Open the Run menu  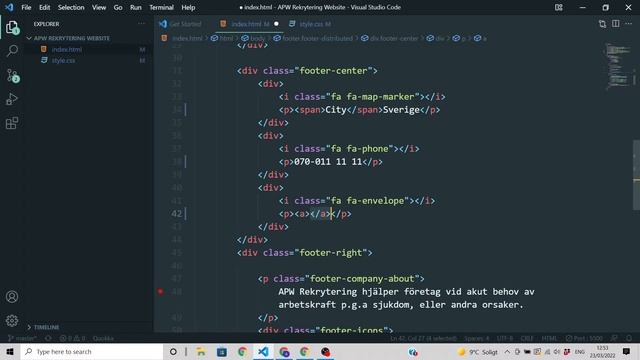click(136, 7)
